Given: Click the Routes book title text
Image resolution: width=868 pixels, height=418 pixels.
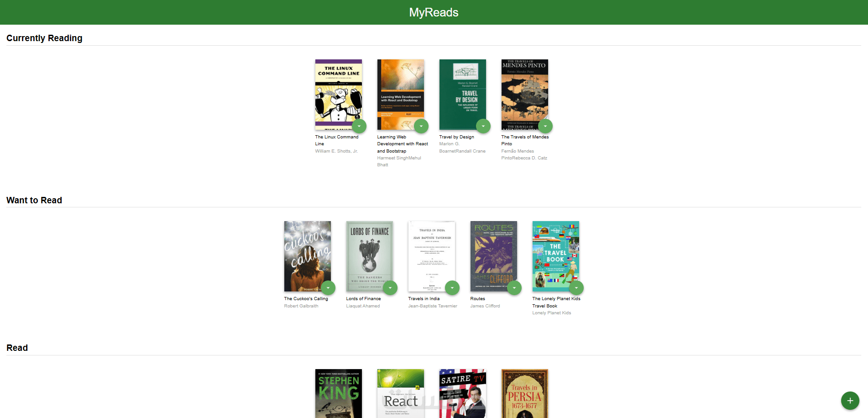Looking at the screenshot, I should click(x=477, y=299).
